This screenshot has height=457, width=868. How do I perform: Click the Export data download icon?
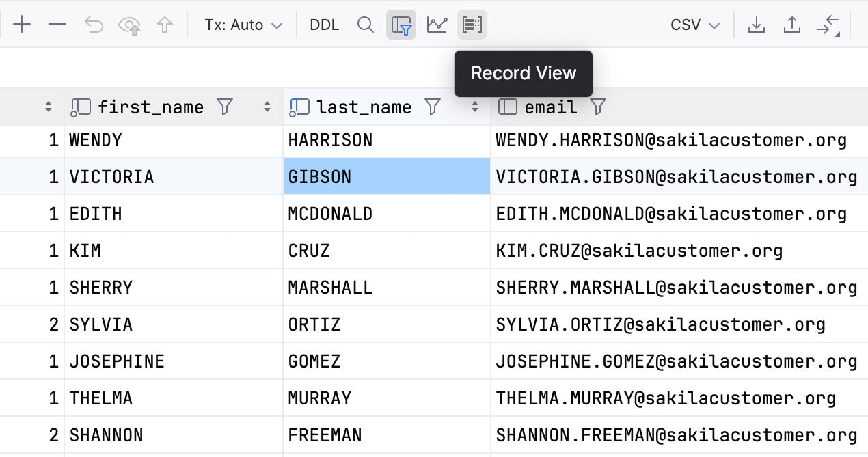(x=756, y=25)
